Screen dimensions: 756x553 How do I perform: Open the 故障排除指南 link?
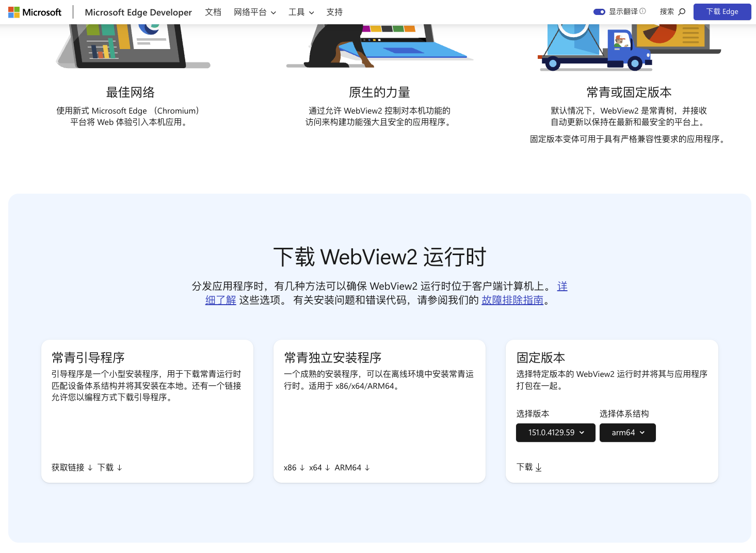click(x=512, y=300)
